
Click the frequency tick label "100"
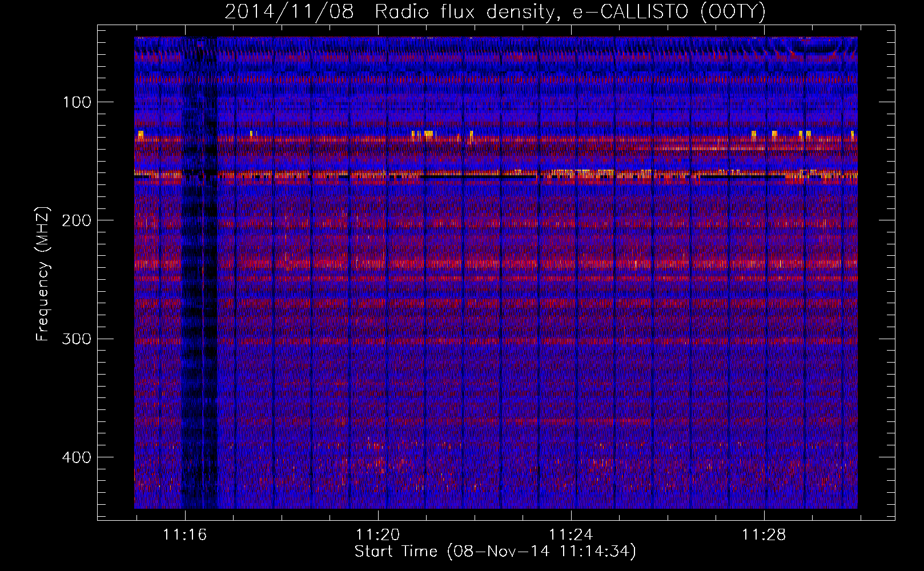[77, 102]
